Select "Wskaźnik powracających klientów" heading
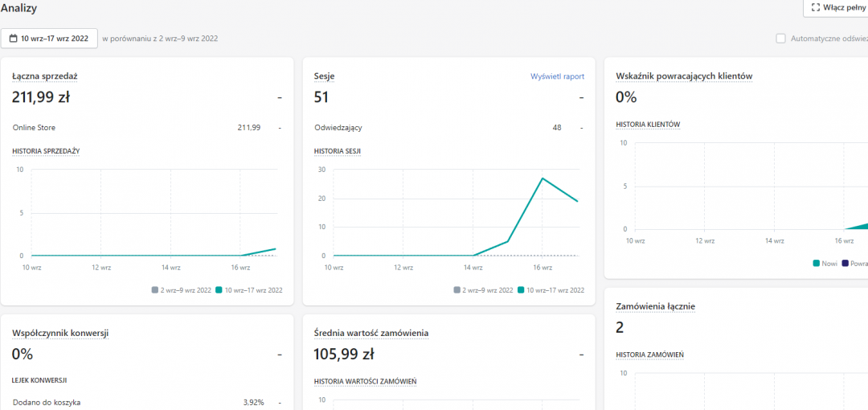868x410 pixels. pyautogui.click(x=684, y=76)
